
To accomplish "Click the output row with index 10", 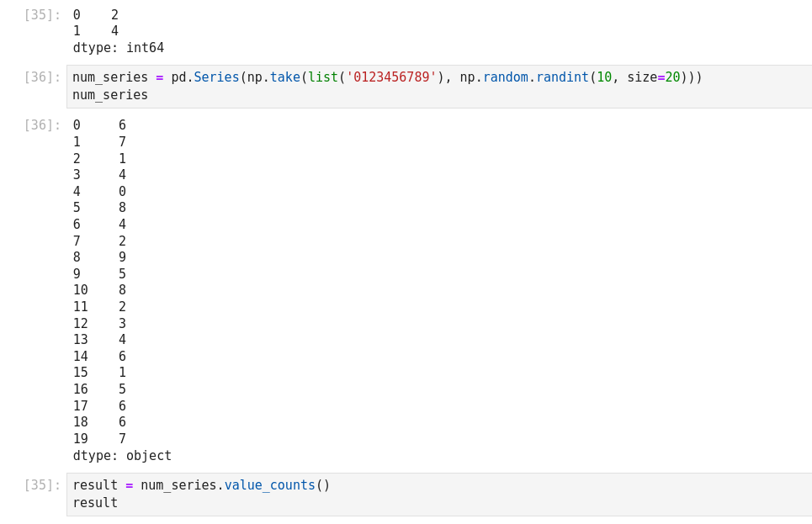I will click(99, 290).
